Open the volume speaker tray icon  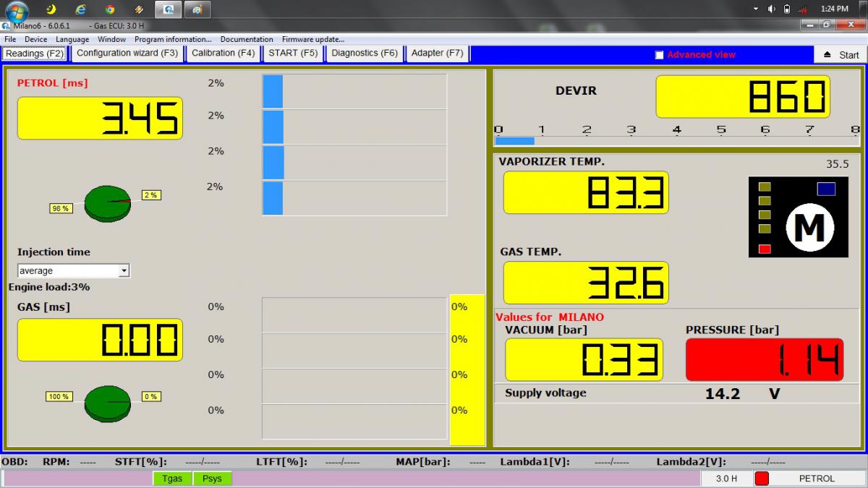(x=786, y=9)
